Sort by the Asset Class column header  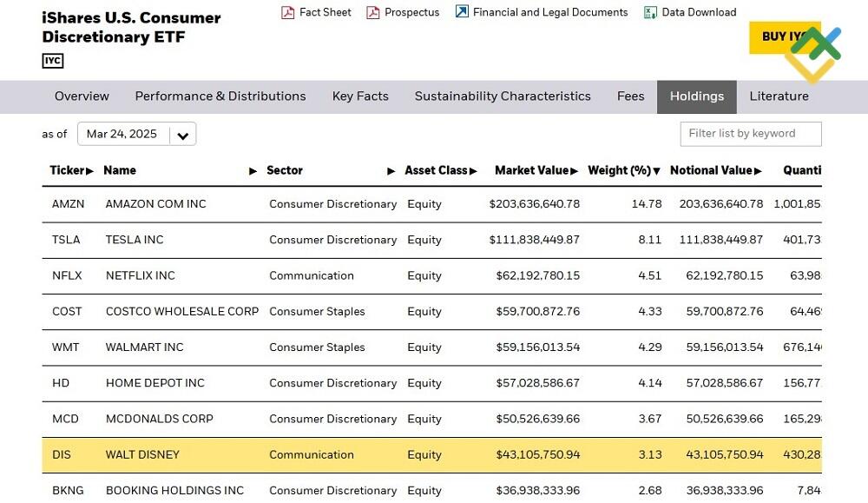[x=441, y=170]
